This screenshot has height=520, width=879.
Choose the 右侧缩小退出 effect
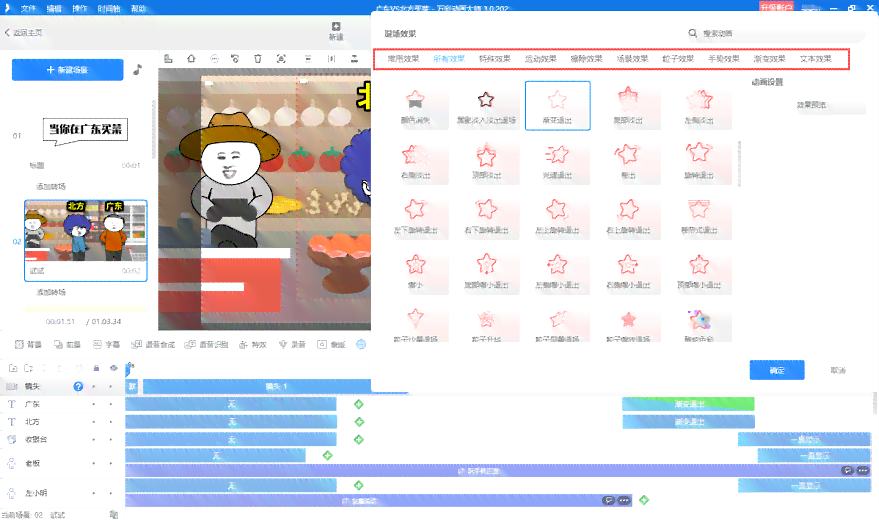click(x=628, y=271)
